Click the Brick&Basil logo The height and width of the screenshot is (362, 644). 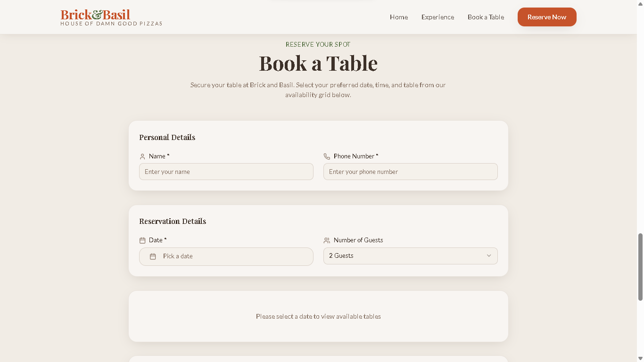click(95, 15)
